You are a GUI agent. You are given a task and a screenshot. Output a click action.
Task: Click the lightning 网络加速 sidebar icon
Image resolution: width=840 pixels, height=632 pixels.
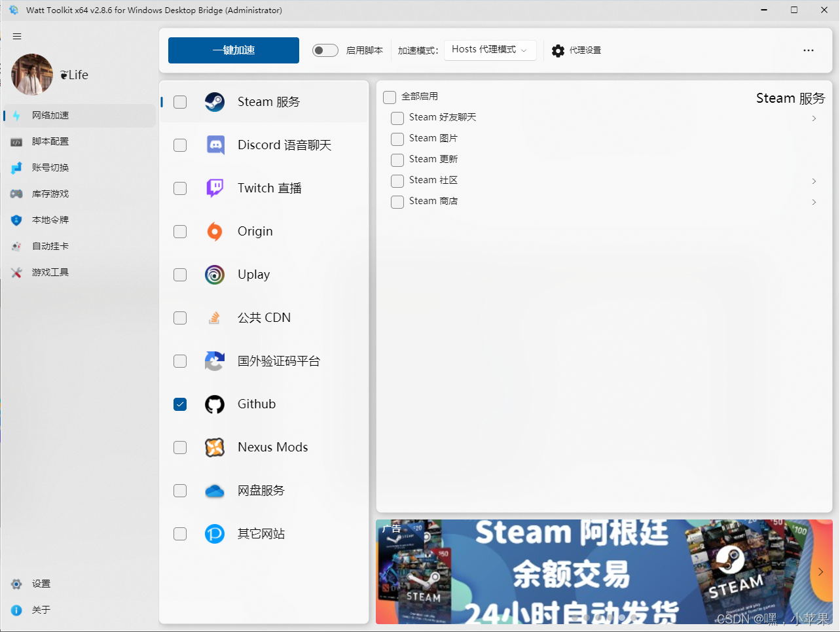pyautogui.click(x=16, y=116)
